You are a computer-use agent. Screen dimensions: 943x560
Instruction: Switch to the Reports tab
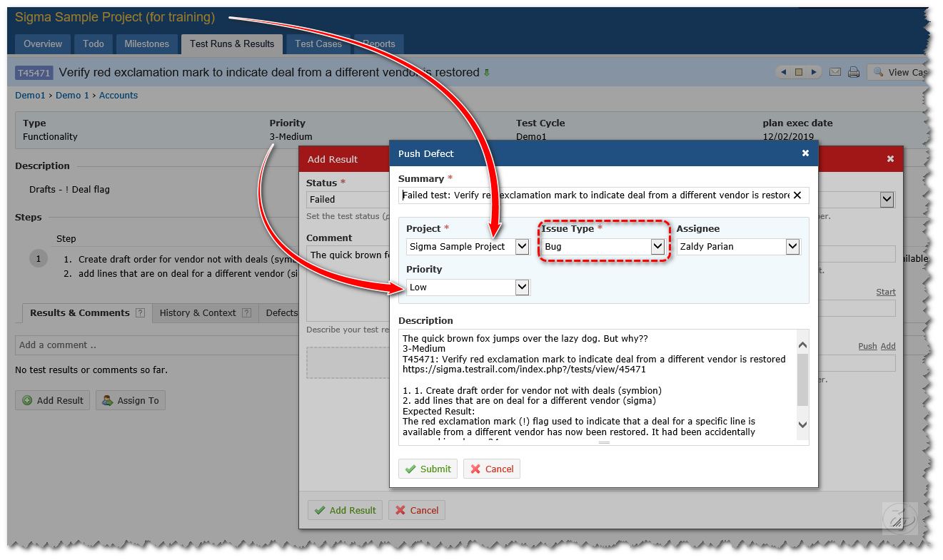379,44
